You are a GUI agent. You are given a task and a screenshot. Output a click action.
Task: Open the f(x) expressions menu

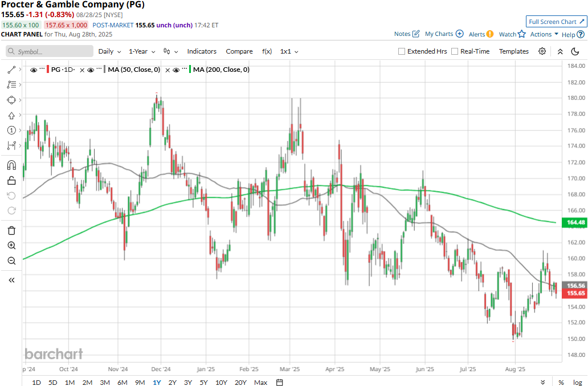tap(267, 51)
